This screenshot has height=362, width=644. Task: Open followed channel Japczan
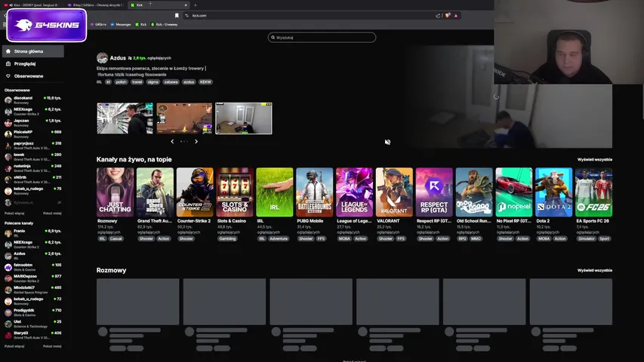pos(33,123)
